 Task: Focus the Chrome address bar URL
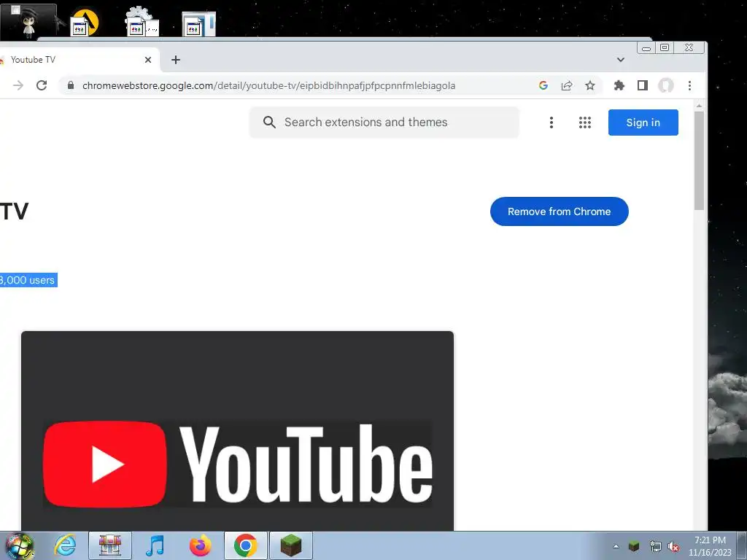coord(268,86)
